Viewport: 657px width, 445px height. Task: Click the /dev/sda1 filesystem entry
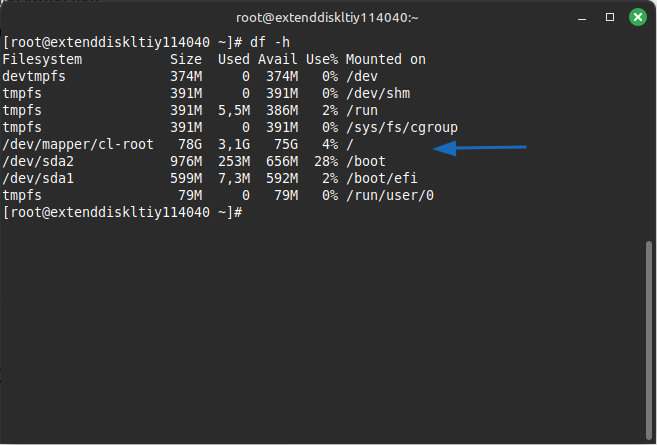pos(40,179)
